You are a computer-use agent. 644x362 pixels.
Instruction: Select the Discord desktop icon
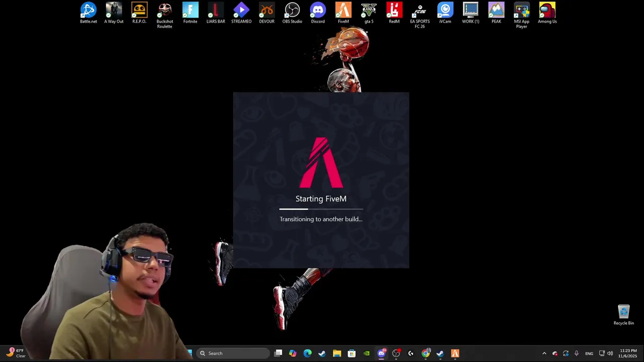[317, 13]
